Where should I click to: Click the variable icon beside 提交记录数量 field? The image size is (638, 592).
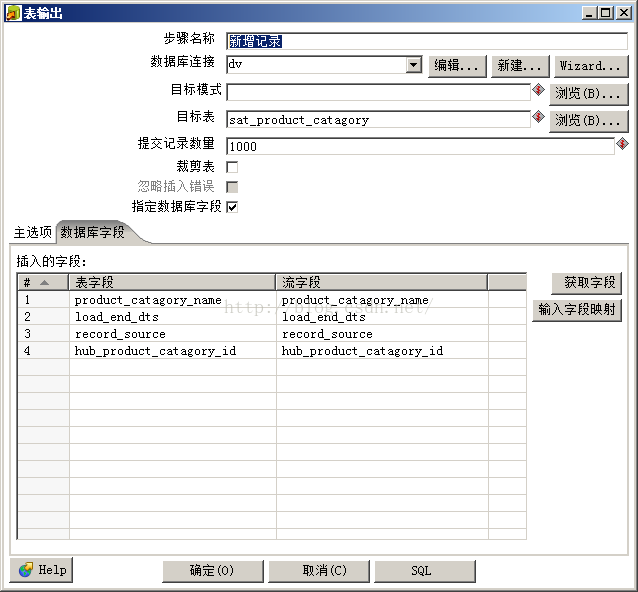(x=622, y=144)
